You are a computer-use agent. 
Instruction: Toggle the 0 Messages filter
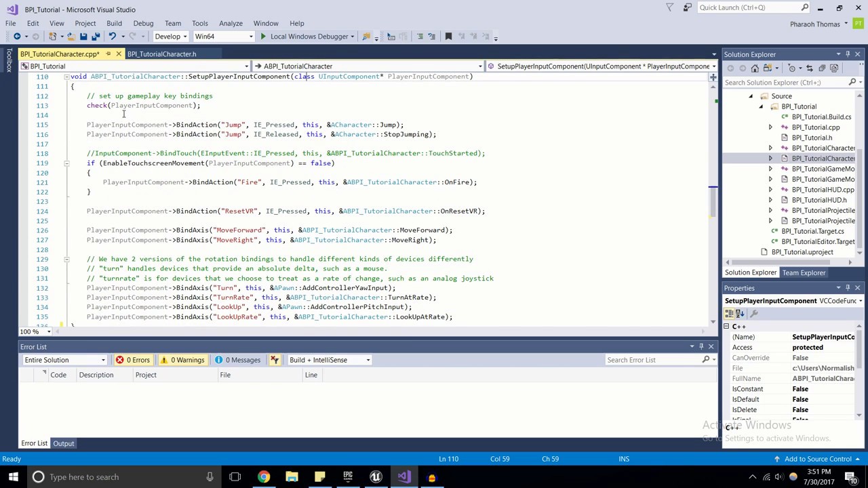pos(237,360)
